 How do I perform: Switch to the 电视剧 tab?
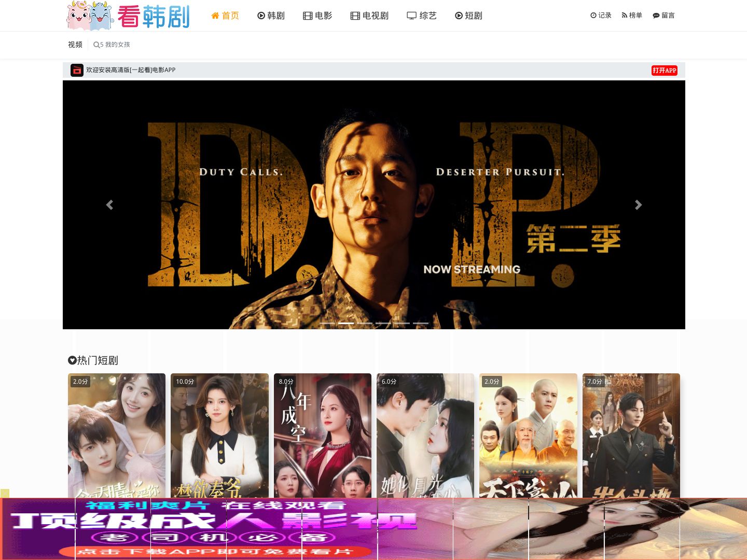pos(369,16)
